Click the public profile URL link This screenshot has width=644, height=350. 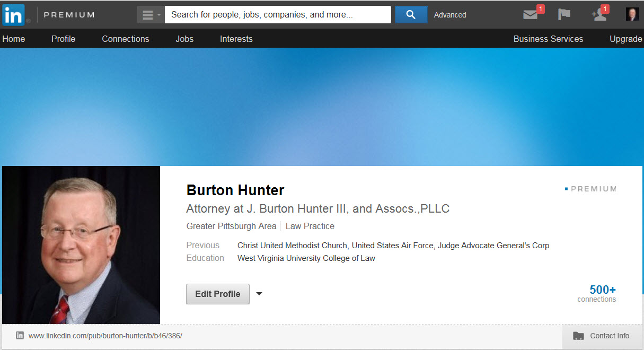105,336
